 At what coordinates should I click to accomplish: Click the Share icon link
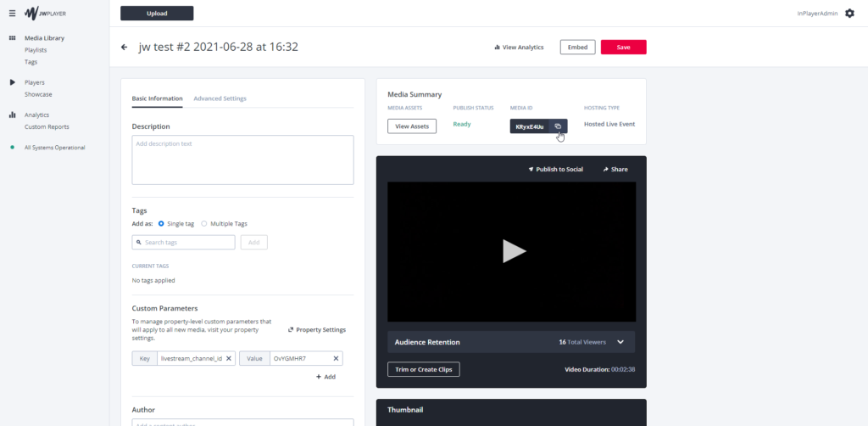point(615,169)
